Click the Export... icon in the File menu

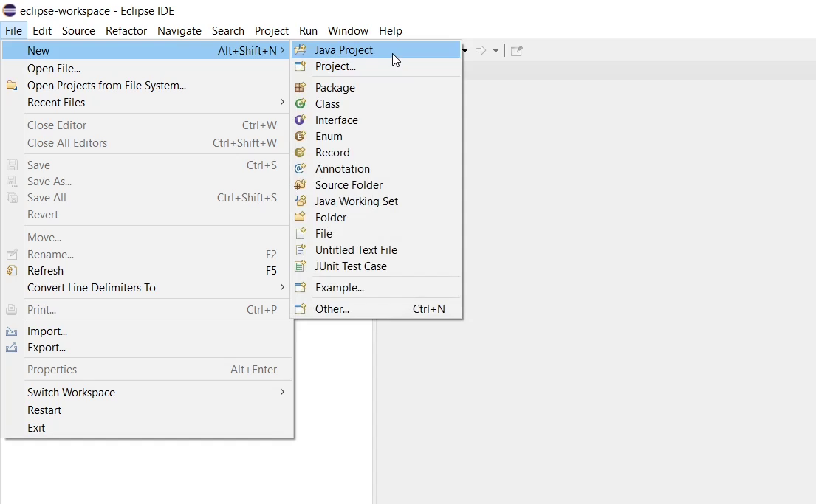tap(12, 348)
